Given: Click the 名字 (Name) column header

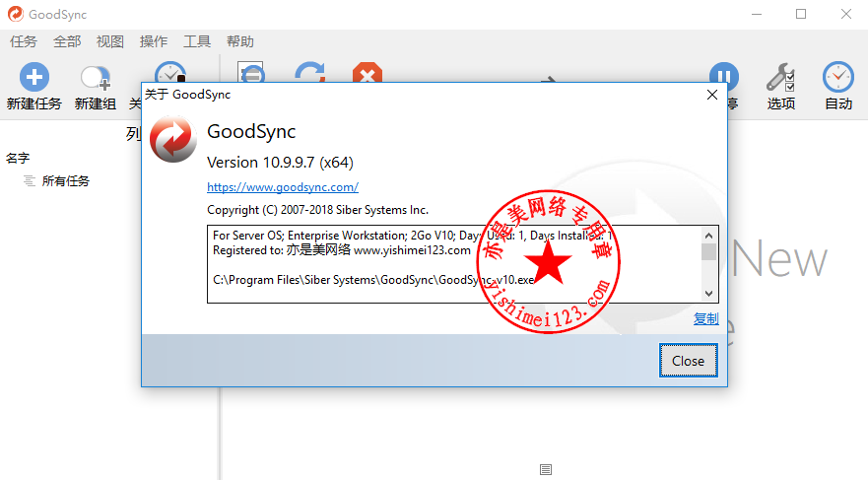Looking at the screenshot, I should pos(18,159).
